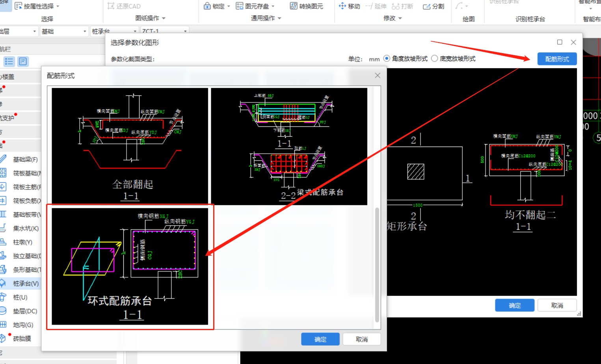Open the 识别桩承台 ribbon group
Screen dimensions: 601x364
pos(530,19)
